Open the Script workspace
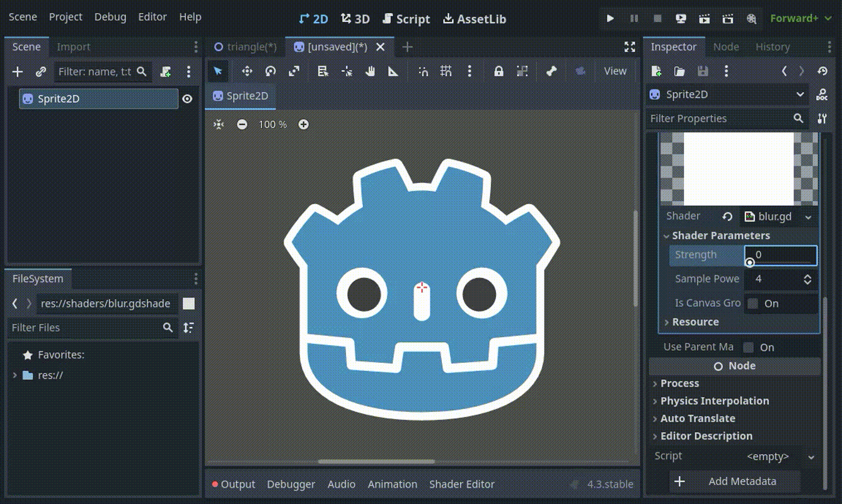Image resolution: width=842 pixels, height=504 pixels. (x=407, y=19)
